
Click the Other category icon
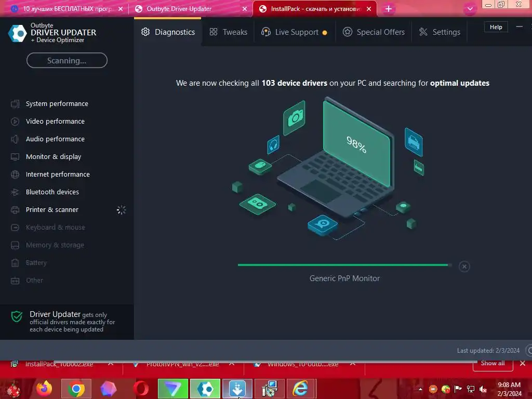15,281
